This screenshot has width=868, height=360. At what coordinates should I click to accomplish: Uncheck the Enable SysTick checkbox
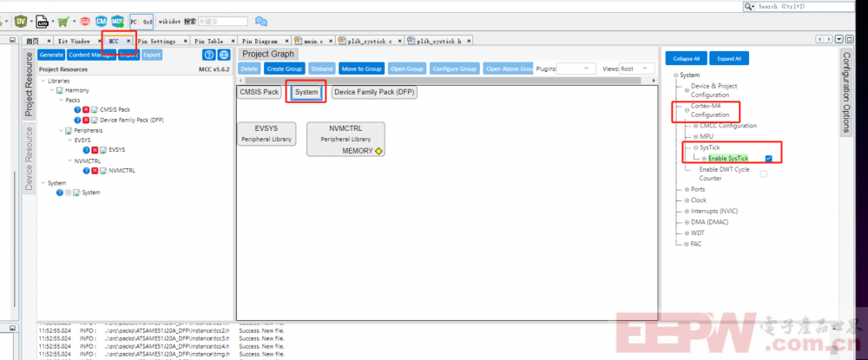(x=769, y=159)
